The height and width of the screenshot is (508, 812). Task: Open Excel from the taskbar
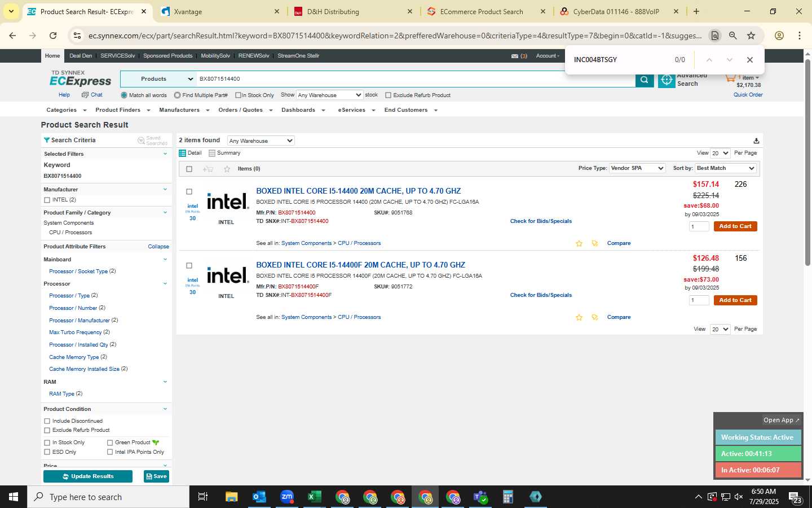click(314, 497)
